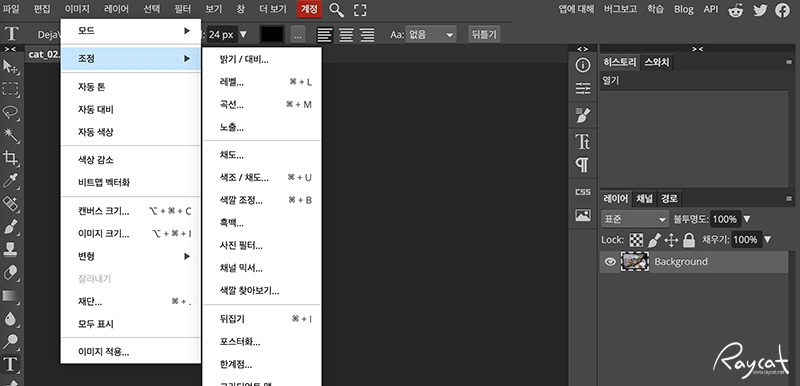Select the Gradient tool
The image size is (800, 386).
10,295
